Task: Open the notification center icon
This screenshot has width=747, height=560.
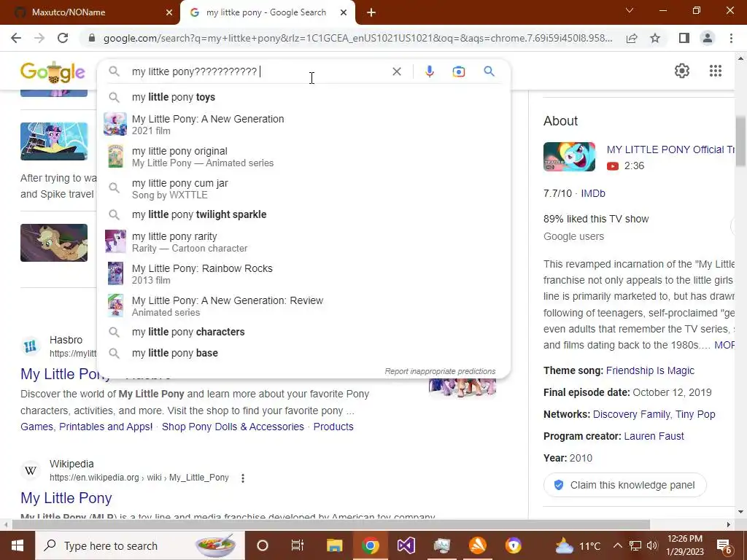Action: click(724, 546)
